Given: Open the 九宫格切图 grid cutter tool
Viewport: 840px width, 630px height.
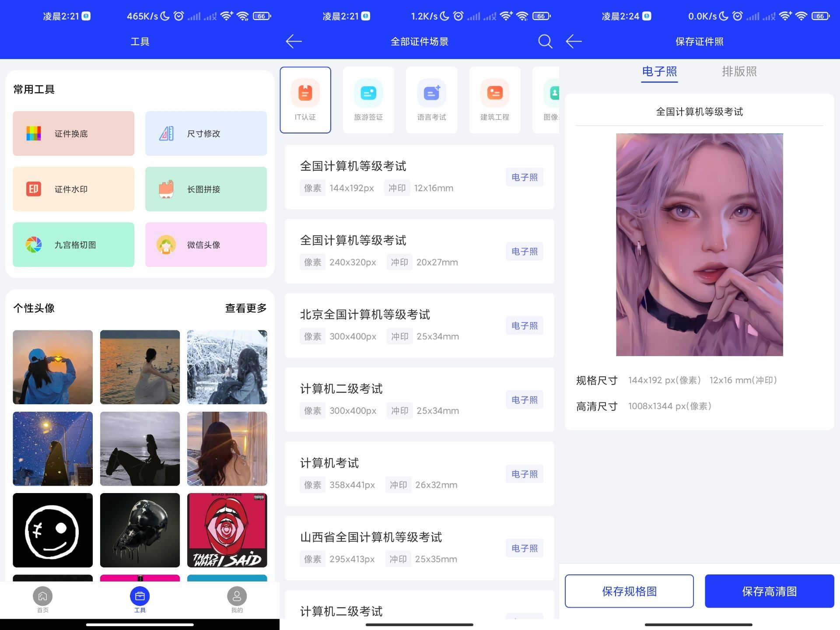Looking at the screenshot, I should point(73,245).
